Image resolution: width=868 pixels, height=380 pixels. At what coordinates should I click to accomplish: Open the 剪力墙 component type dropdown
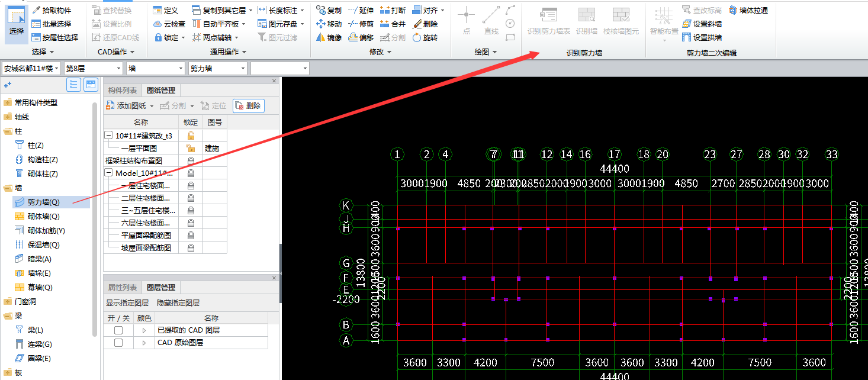pyautogui.click(x=218, y=69)
